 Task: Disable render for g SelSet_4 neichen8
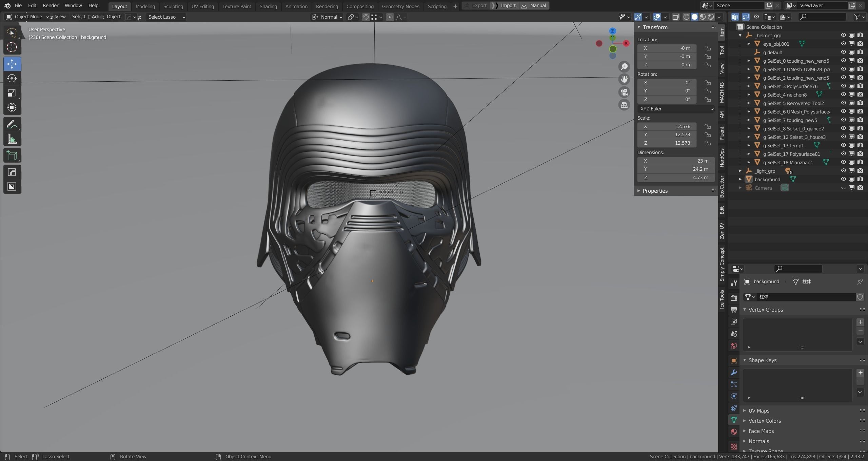pyautogui.click(x=860, y=95)
